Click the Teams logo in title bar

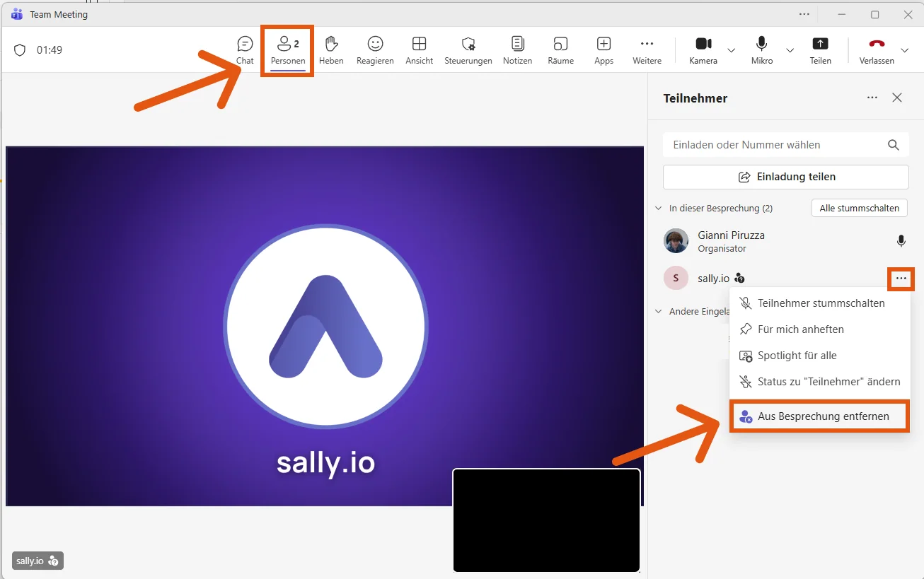pos(17,14)
